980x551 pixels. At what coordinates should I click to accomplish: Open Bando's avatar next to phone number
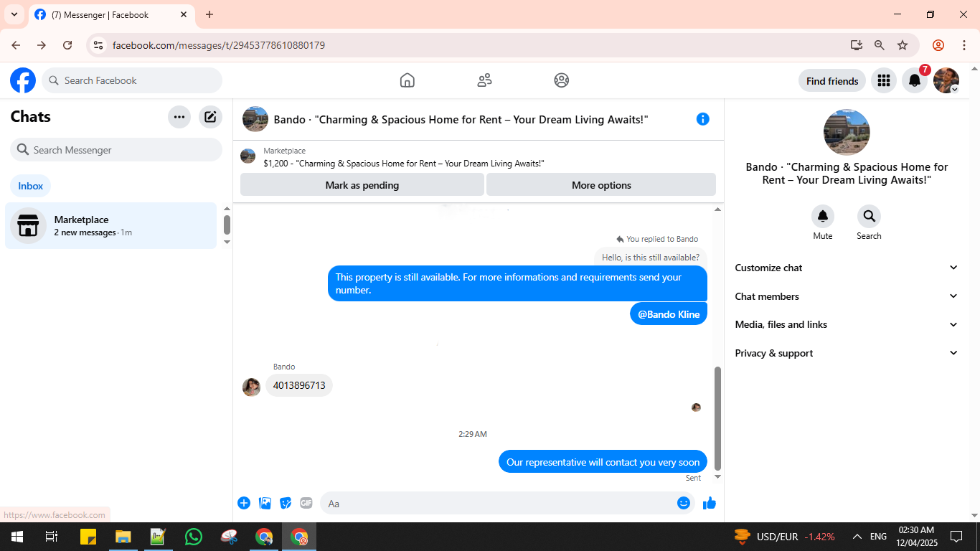pos(251,387)
